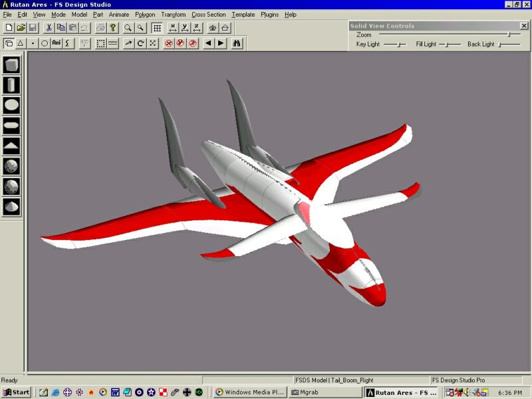Toggle the Z axis constraint button
Viewport: 532px width, 399px height.
point(197,28)
